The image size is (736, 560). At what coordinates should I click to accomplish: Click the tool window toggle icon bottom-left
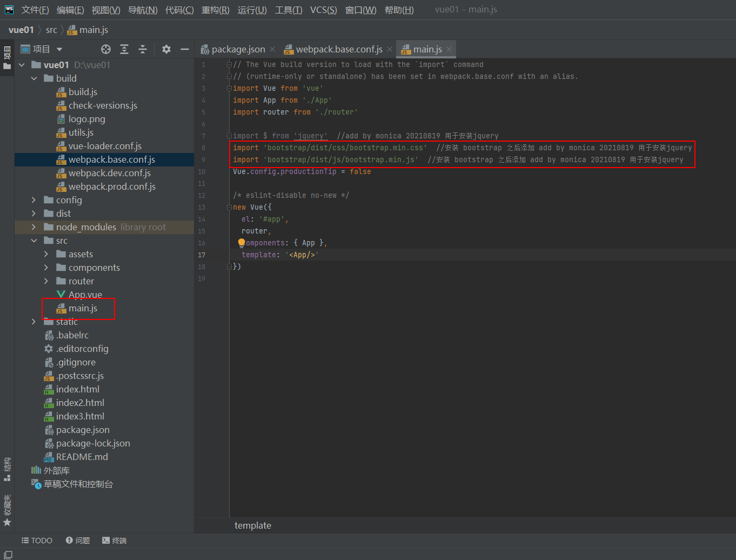[x=8, y=555]
